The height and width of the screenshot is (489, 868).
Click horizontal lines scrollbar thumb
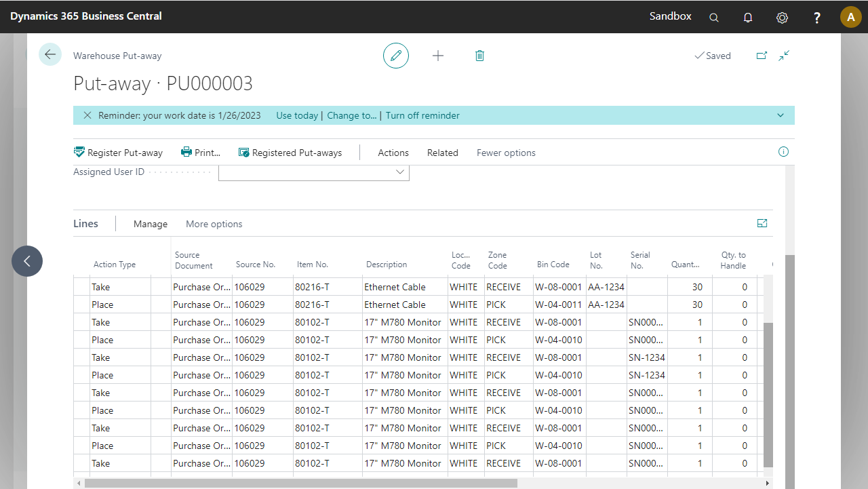click(x=300, y=484)
